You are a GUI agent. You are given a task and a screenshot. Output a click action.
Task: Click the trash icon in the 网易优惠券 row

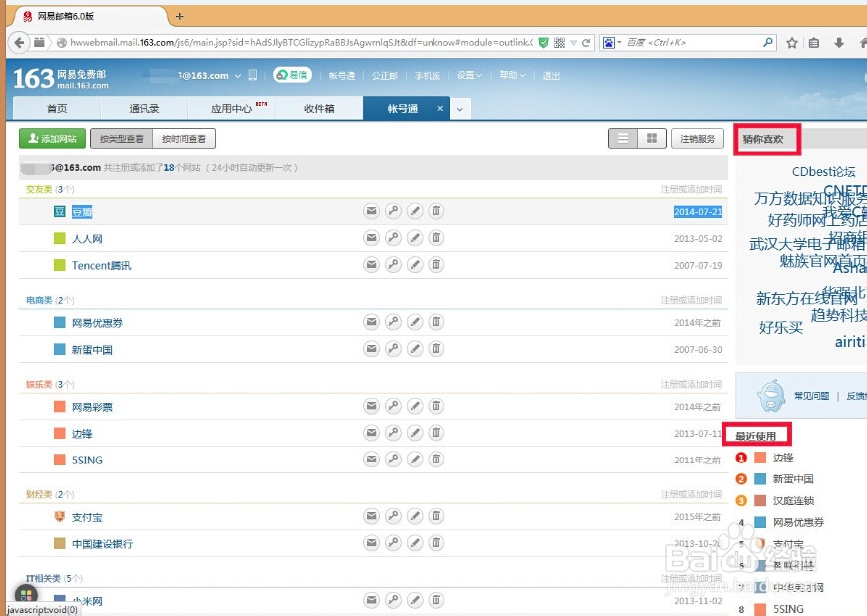[x=436, y=322]
